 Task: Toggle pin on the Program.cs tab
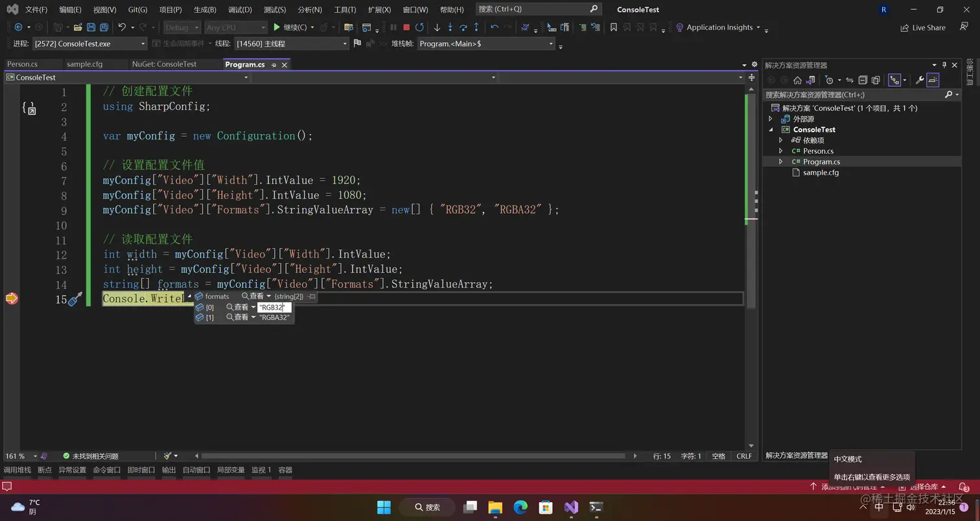point(274,65)
